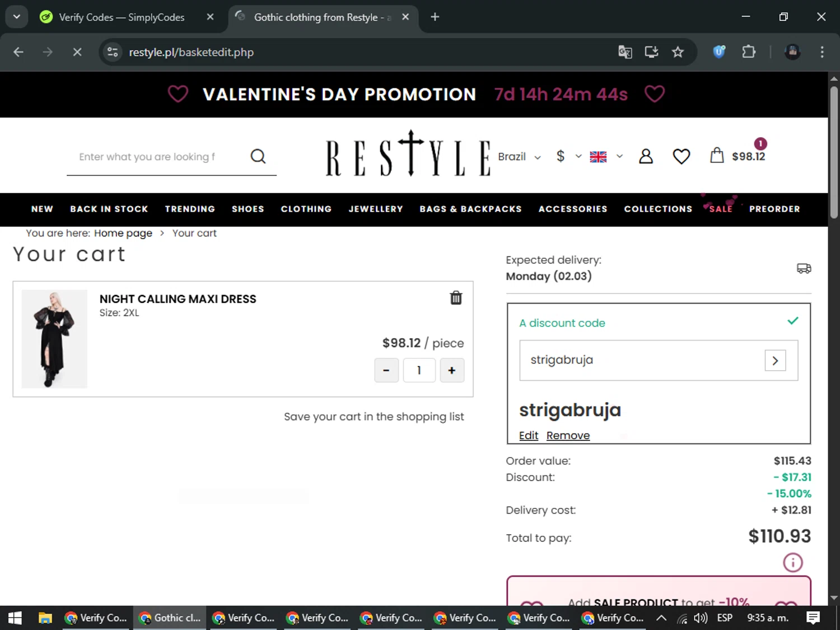Screen dimensions: 840x630
Task: Open the Chrome profile avatar
Action: (x=792, y=52)
